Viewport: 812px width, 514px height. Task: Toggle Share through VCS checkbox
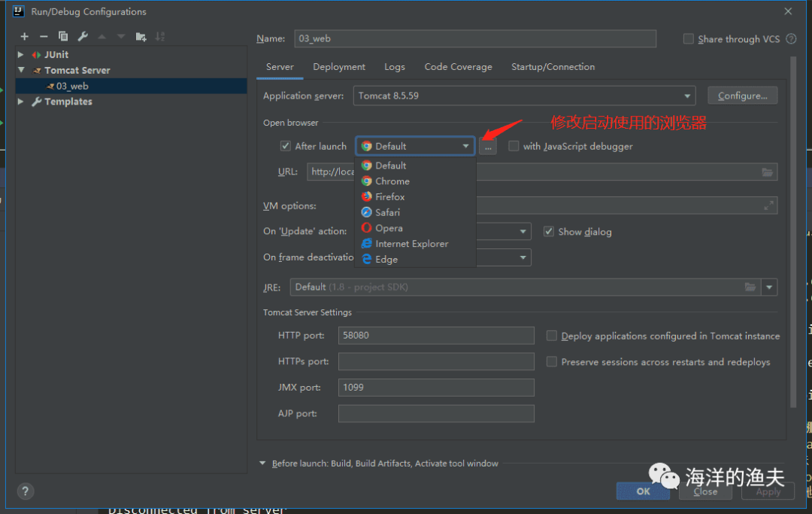tap(688, 39)
